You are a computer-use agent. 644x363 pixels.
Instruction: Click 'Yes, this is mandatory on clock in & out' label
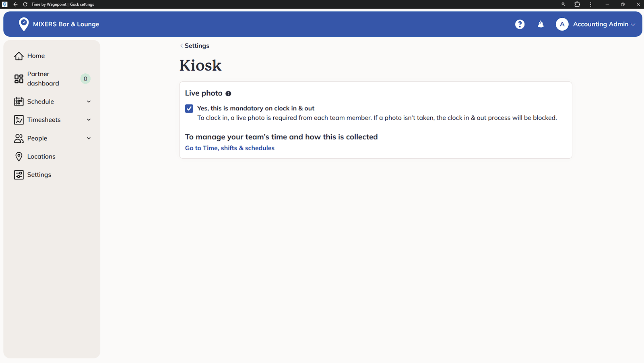256,108
